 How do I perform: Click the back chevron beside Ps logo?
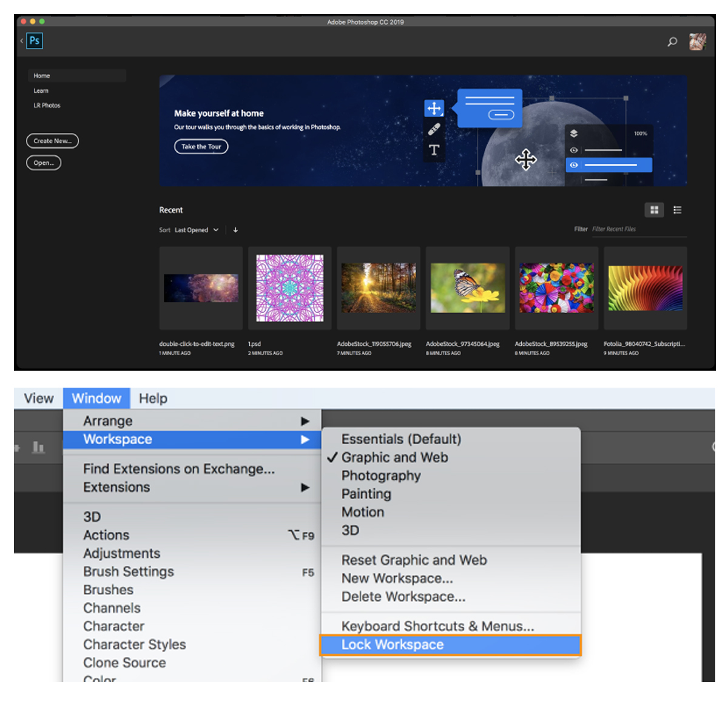(22, 41)
